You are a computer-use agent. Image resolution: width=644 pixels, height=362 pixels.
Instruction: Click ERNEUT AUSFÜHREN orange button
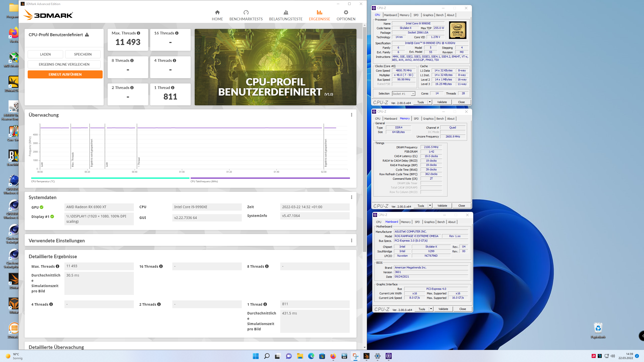pos(65,74)
